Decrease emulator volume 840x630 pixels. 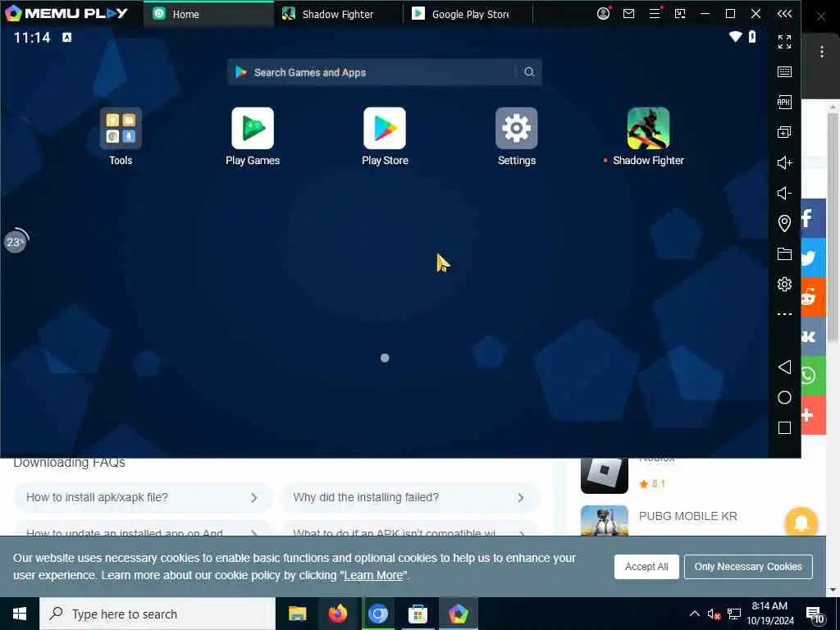[784, 193]
